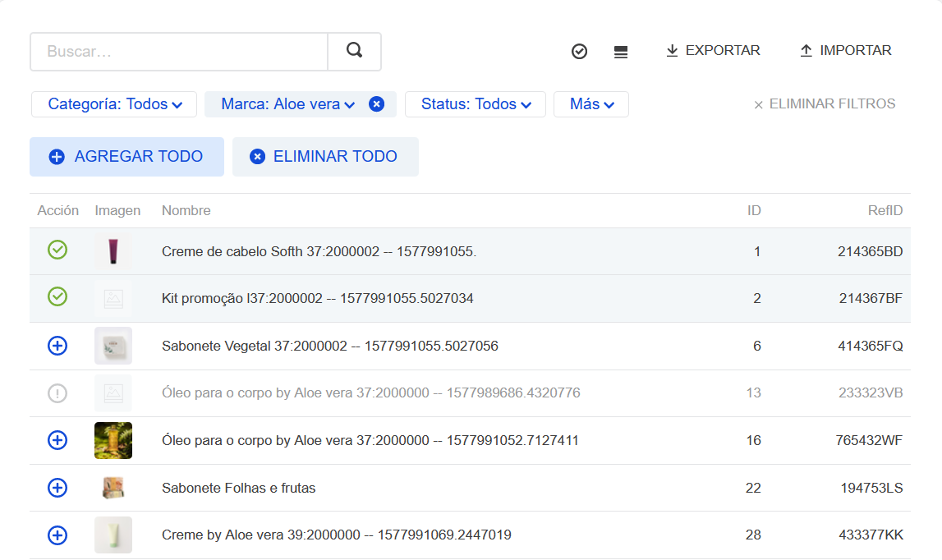The width and height of the screenshot is (942, 560).
Task: Toggle the green checkmark on Kit promoção row
Action: pyautogui.click(x=57, y=297)
